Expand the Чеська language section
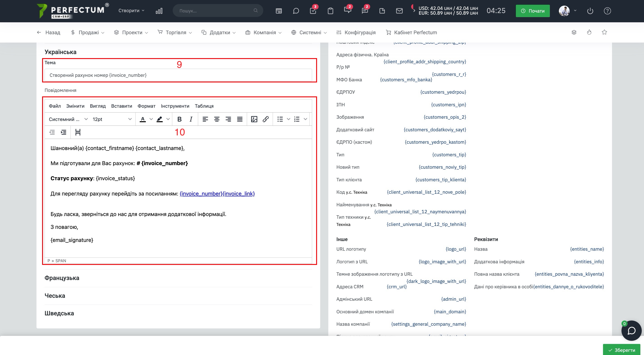The width and height of the screenshot is (644, 355). click(55, 296)
